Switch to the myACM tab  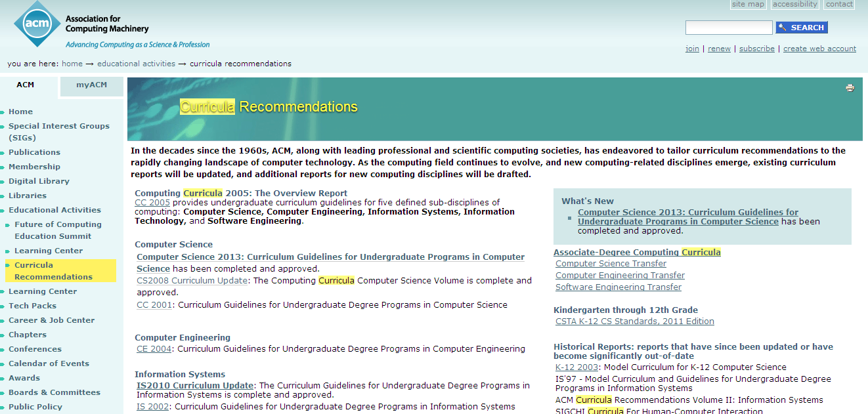[91, 85]
